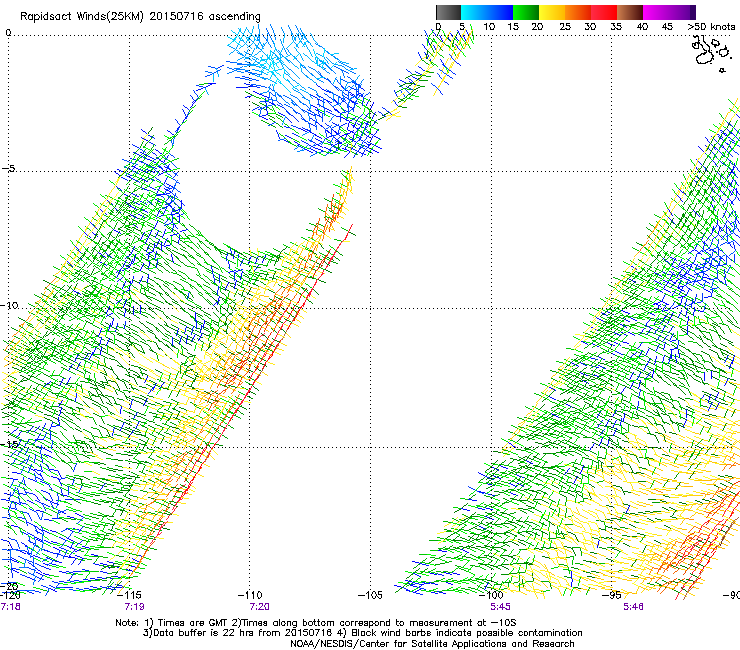
Task: Pick the orange 25-30 knots legend segment
Action: coord(578,12)
